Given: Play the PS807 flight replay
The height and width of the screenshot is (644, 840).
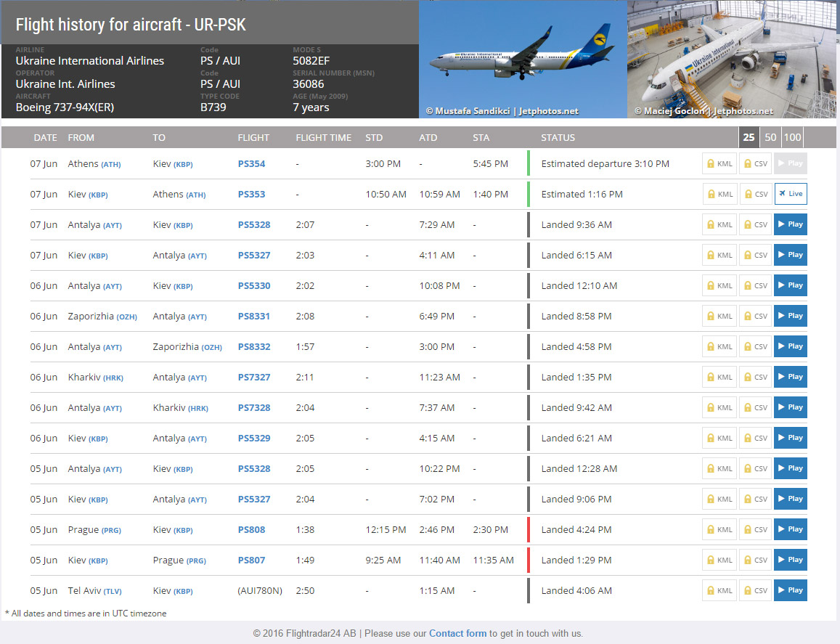Looking at the screenshot, I should tap(790, 560).
